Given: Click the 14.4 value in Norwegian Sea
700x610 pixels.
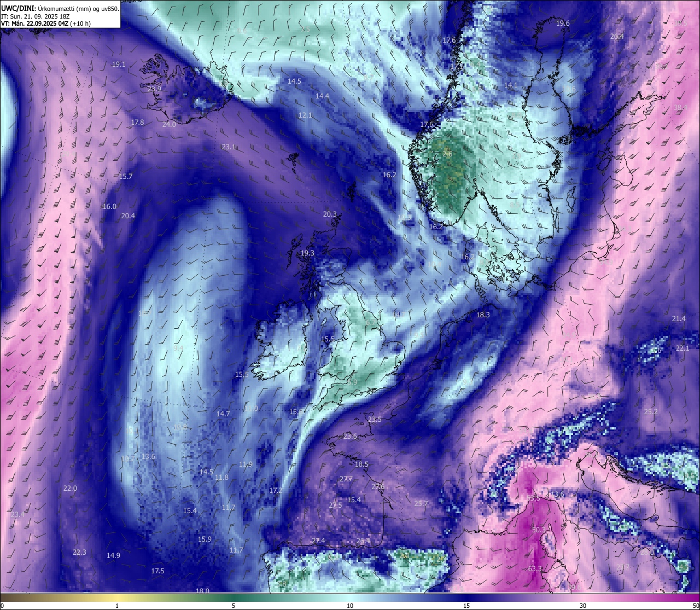Looking at the screenshot, I should tap(322, 96).
